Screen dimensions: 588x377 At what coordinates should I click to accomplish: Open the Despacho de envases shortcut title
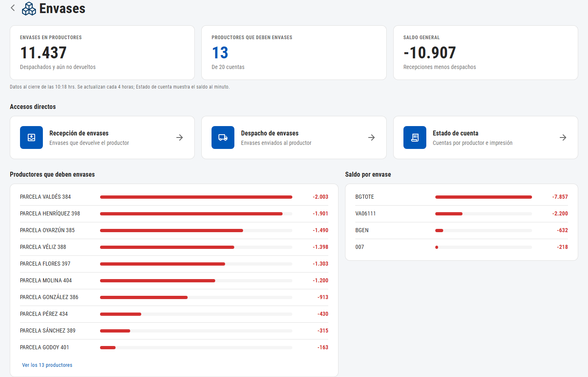coord(270,133)
